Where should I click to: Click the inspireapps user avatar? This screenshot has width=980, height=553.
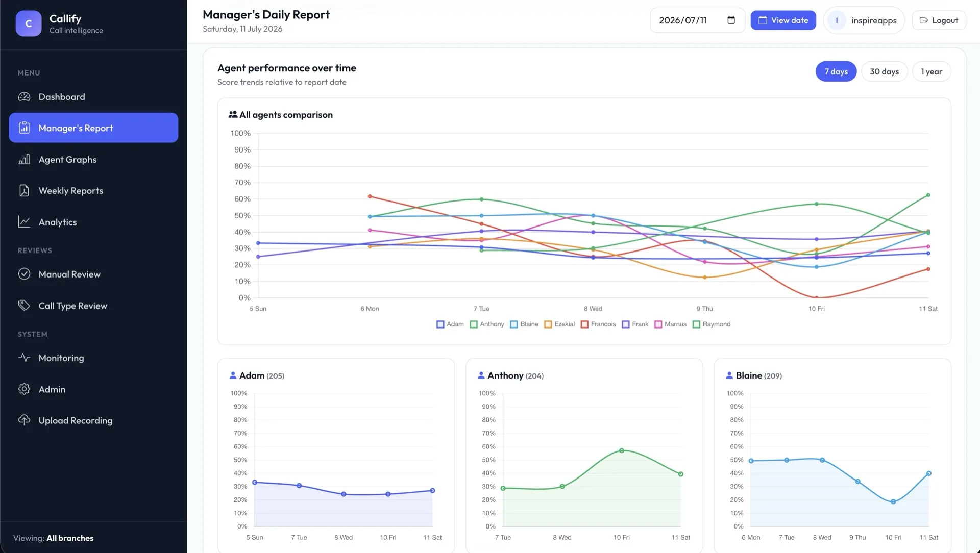(837, 20)
